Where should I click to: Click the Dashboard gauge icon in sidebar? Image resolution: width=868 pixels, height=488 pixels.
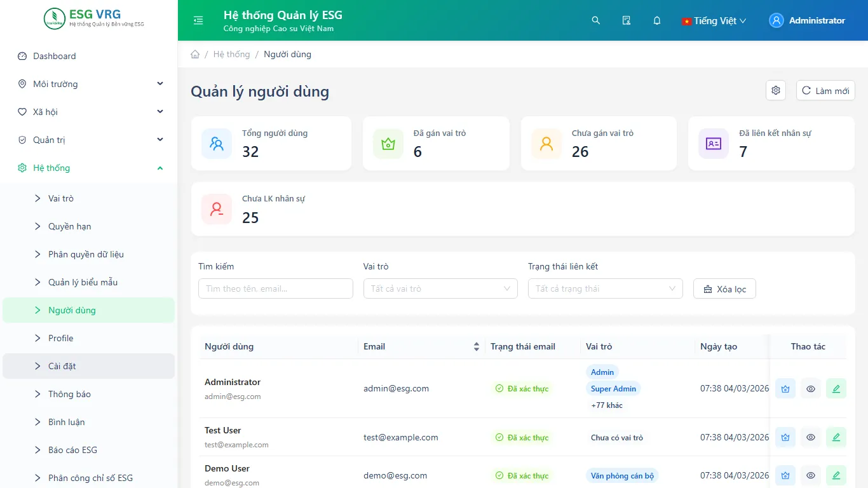(x=22, y=56)
